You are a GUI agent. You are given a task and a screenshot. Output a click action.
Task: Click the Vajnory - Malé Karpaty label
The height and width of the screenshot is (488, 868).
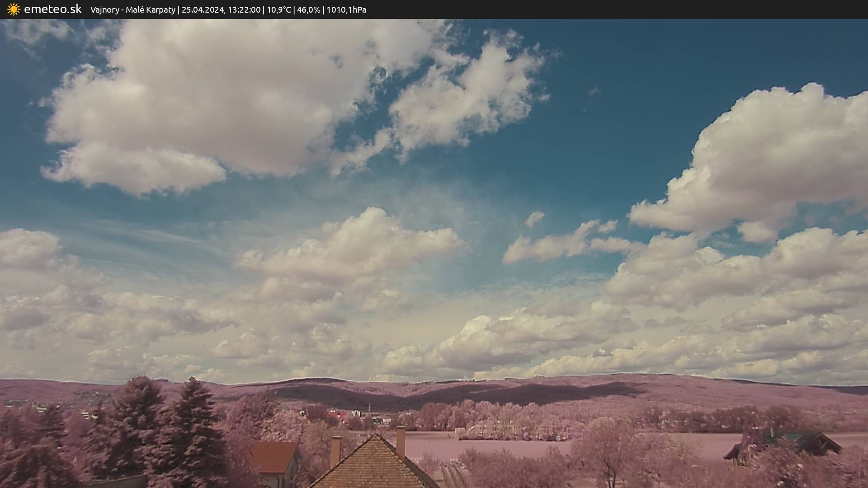pos(132,10)
